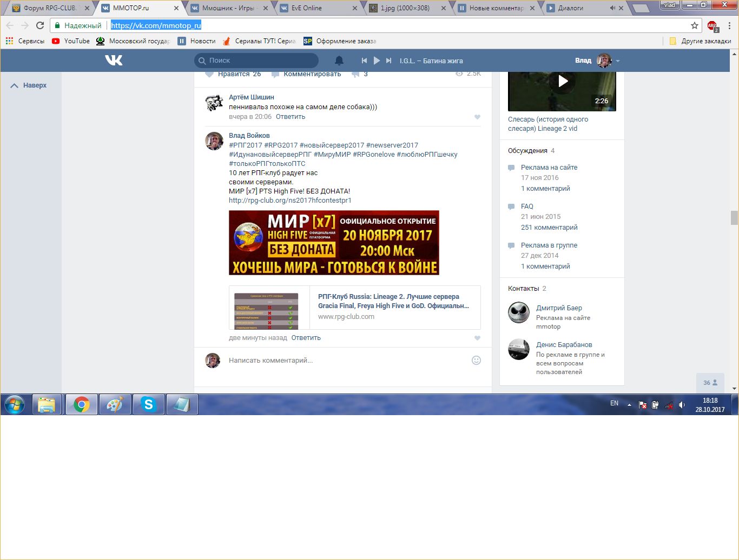This screenshot has width=739, height=560.
Task: Bookmark this page with the star
Action: (695, 25)
